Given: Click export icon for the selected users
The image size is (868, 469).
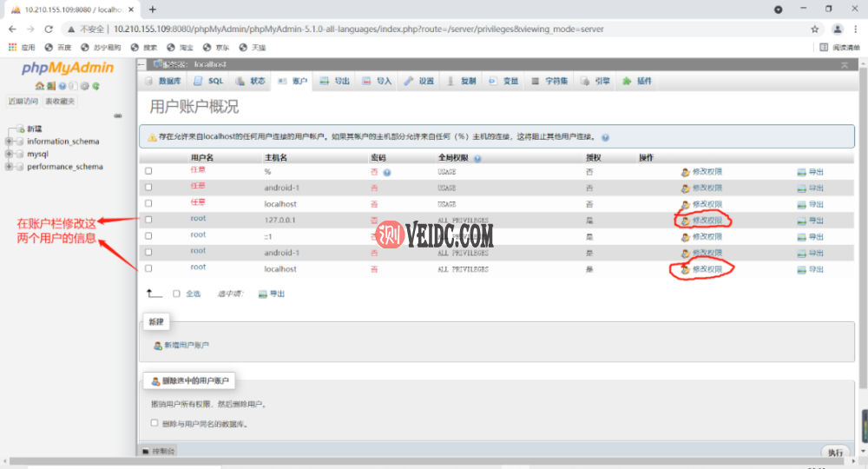Looking at the screenshot, I should [263, 294].
